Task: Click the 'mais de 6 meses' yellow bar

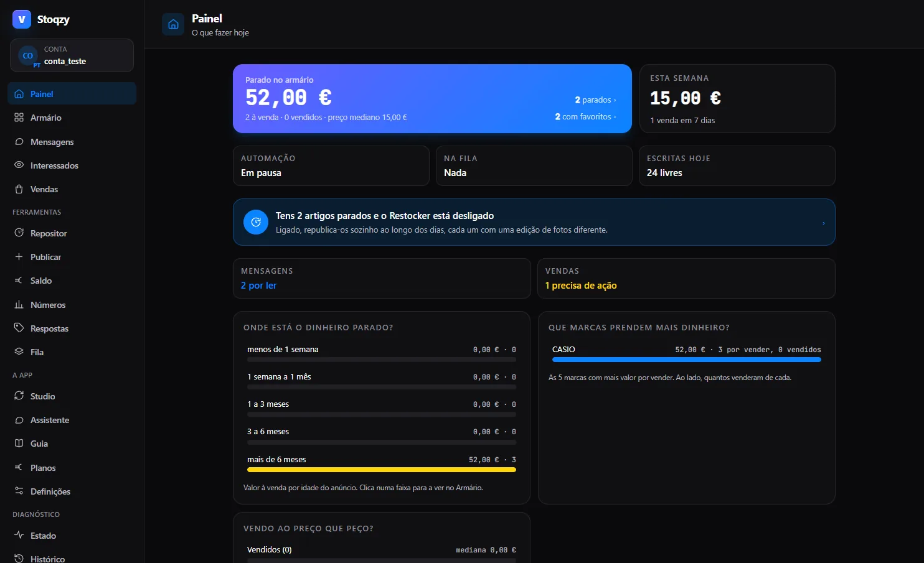Action: (x=382, y=470)
